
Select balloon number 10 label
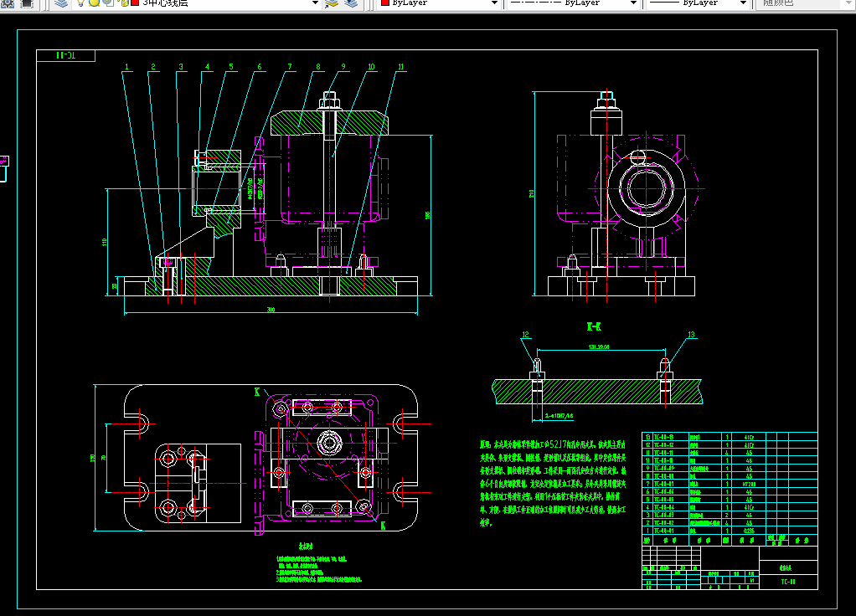click(x=371, y=67)
